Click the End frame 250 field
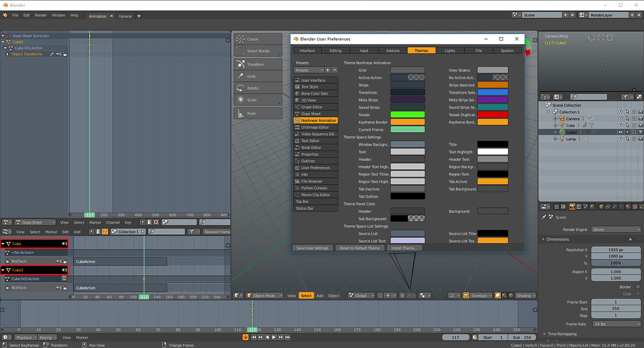The image size is (644, 348). pyautogui.click(x=521, y=337)
